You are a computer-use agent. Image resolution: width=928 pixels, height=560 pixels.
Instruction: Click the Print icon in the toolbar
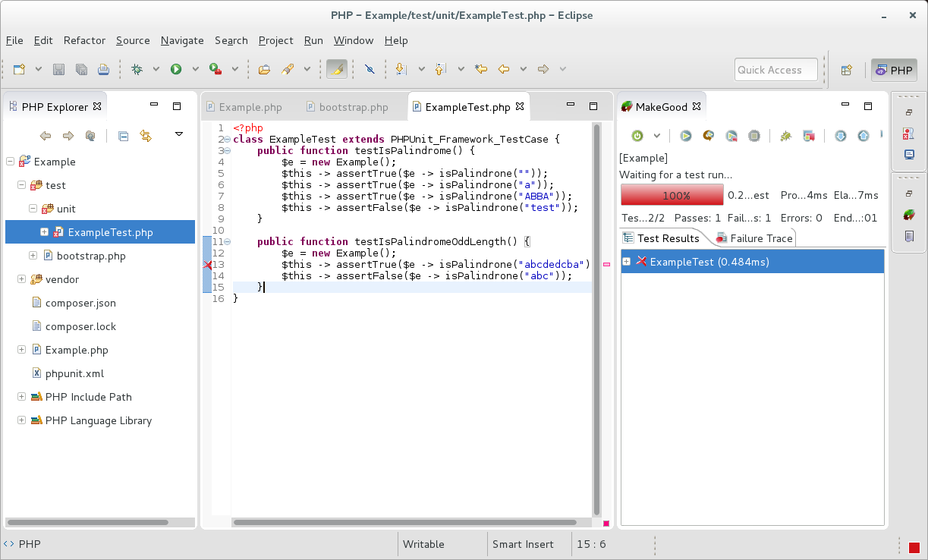tap(103, 69)
